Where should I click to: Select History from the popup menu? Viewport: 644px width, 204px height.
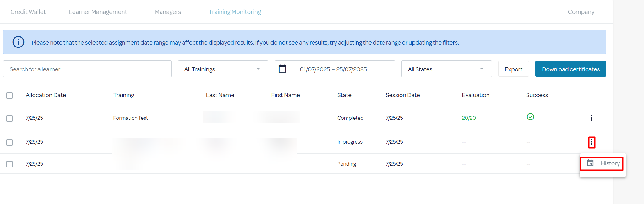[x=610, y=163]
